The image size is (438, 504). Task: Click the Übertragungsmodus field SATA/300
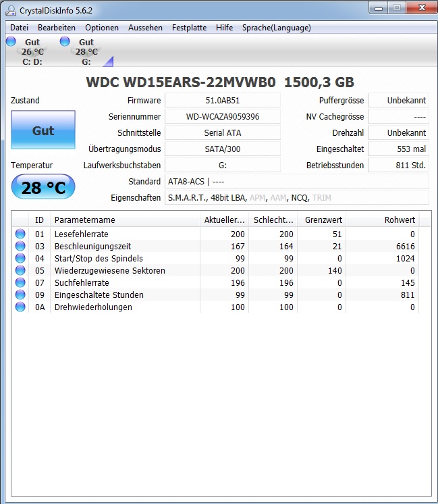(223, 149)
